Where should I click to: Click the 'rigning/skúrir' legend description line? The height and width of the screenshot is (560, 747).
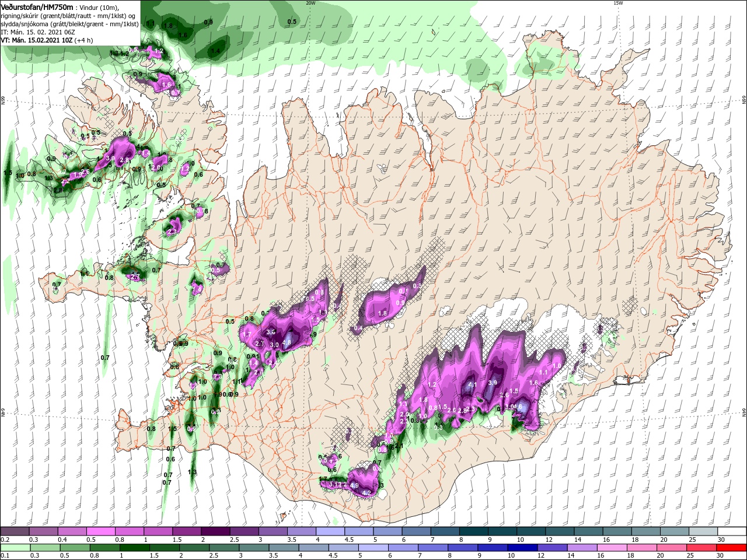point(69,15)
